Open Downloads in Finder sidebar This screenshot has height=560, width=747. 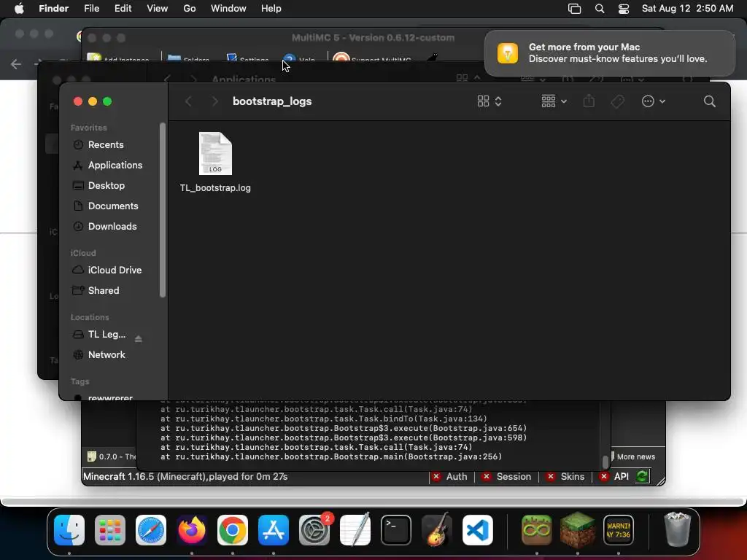112,227
